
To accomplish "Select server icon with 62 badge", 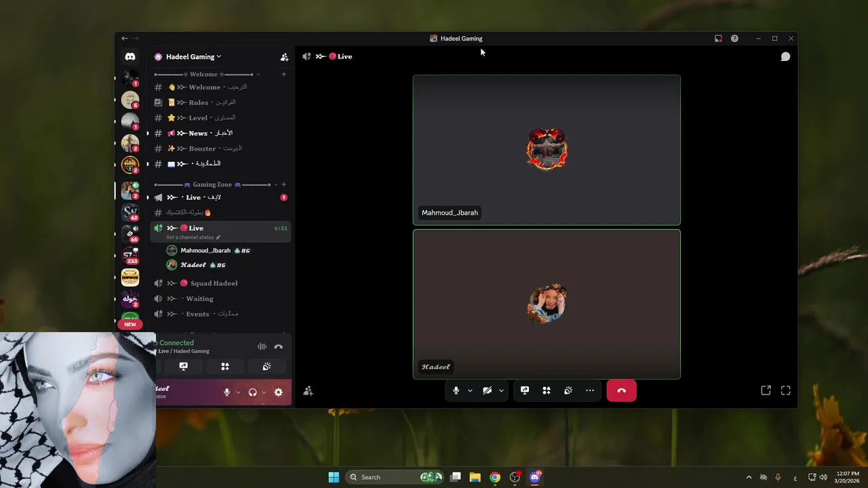I will click(130, 213).
